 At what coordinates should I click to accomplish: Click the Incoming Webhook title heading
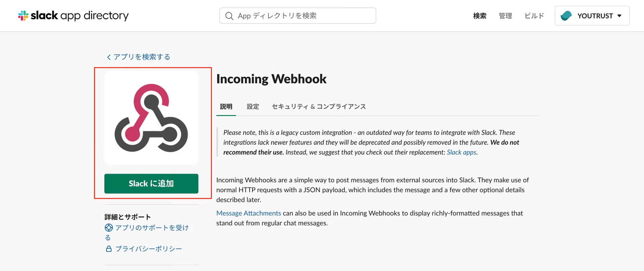271,79
